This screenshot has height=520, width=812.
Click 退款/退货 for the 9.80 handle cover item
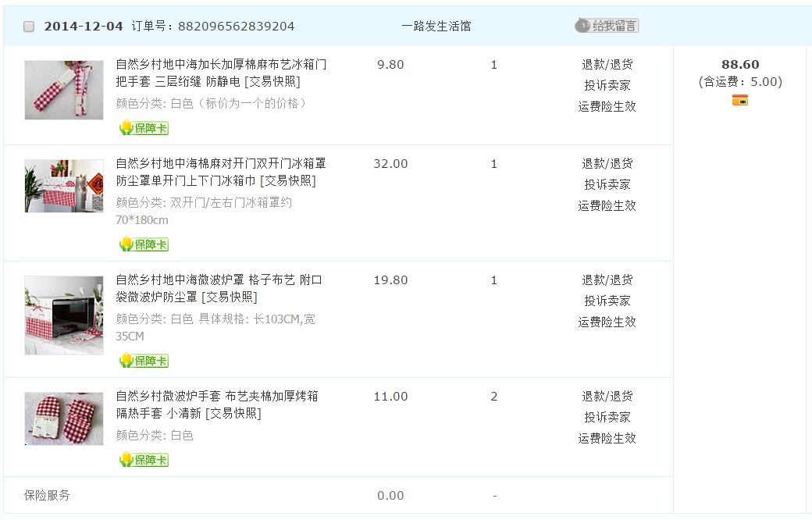coord(607,65)
